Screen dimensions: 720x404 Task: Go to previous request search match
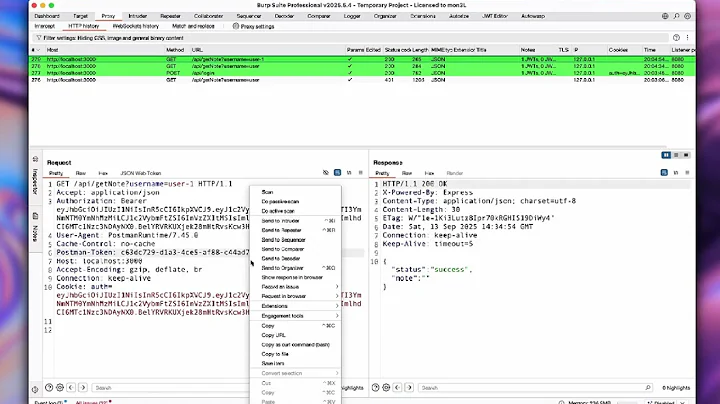point(71,387)
